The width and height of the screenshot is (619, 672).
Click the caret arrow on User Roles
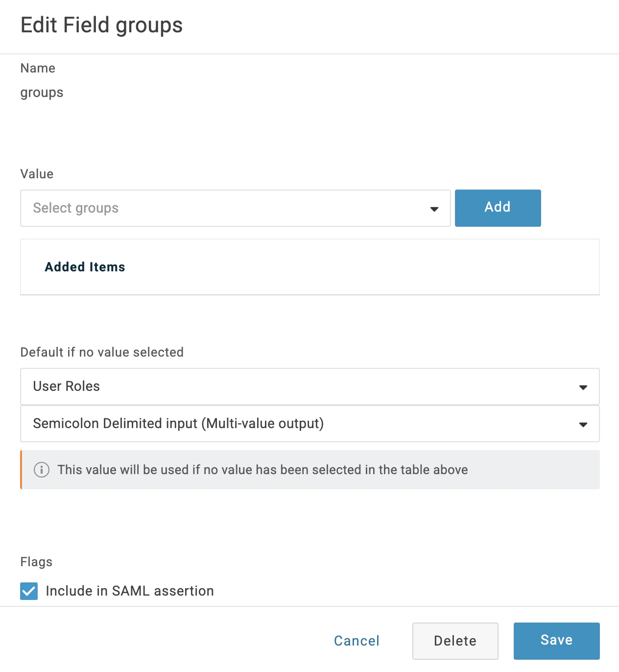[583, 387]
